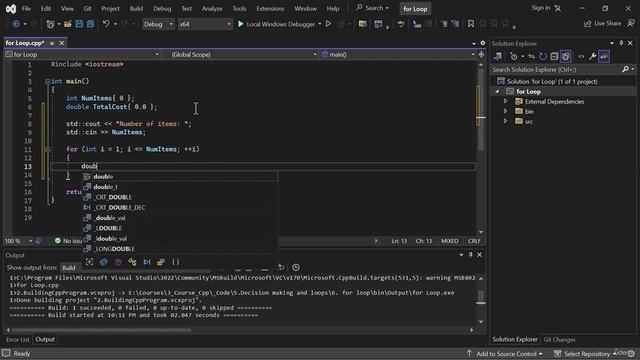Collapse the 'for Loop' project node
Screen dimensions: 640x360
pos(497,91)
